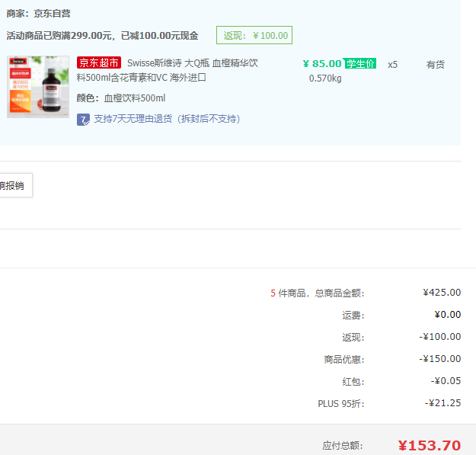476x455 pixels.
Task: Click the 运费 value ¥0.00
Action: tap(448, 315)
